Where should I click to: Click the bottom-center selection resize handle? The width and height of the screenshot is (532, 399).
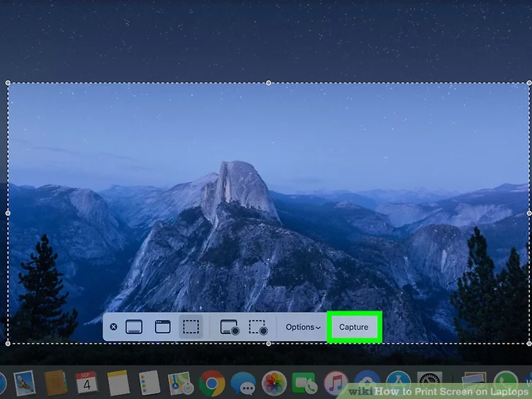(x=268, y=343)
